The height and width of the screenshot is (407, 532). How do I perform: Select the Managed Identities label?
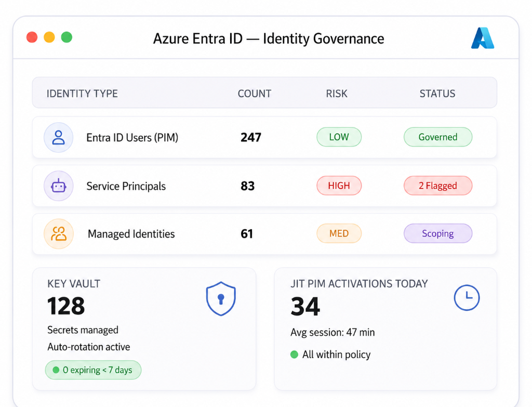point(131,234)
